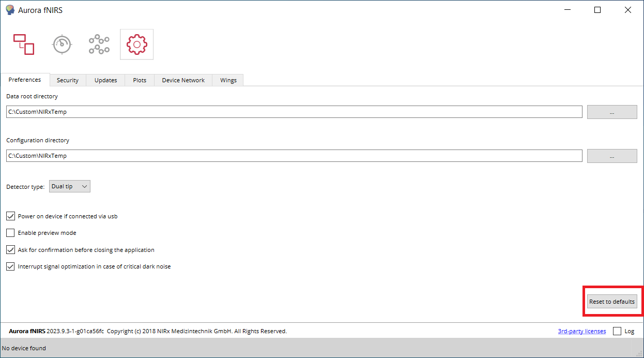This screenshot has width=644, height=358.
Task: Click the Configuration directory path field
Action: pyautogui.click(x=294, y=156)
